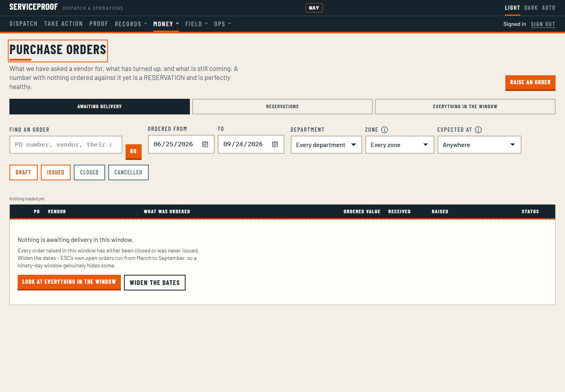The image size is (565, 392).
Task: Click Look at Everything in the Window
Action: (69, 282)
